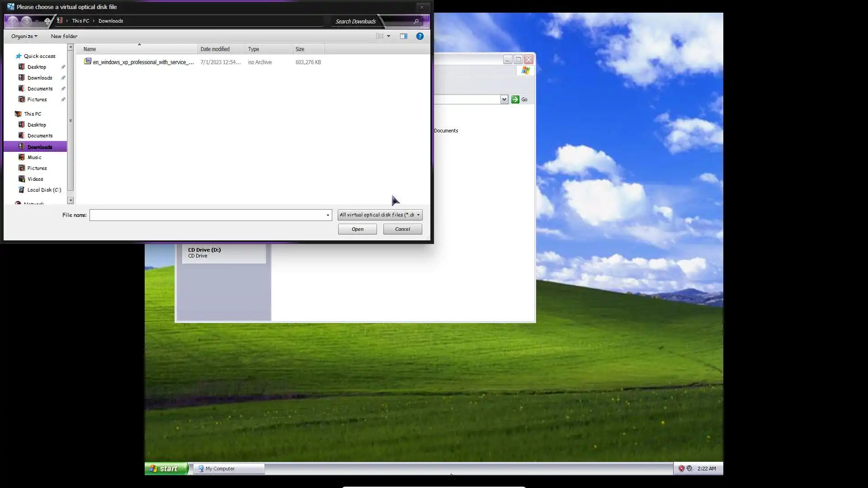Click the File name text field
868x488 pixels.
click(207, 215)
